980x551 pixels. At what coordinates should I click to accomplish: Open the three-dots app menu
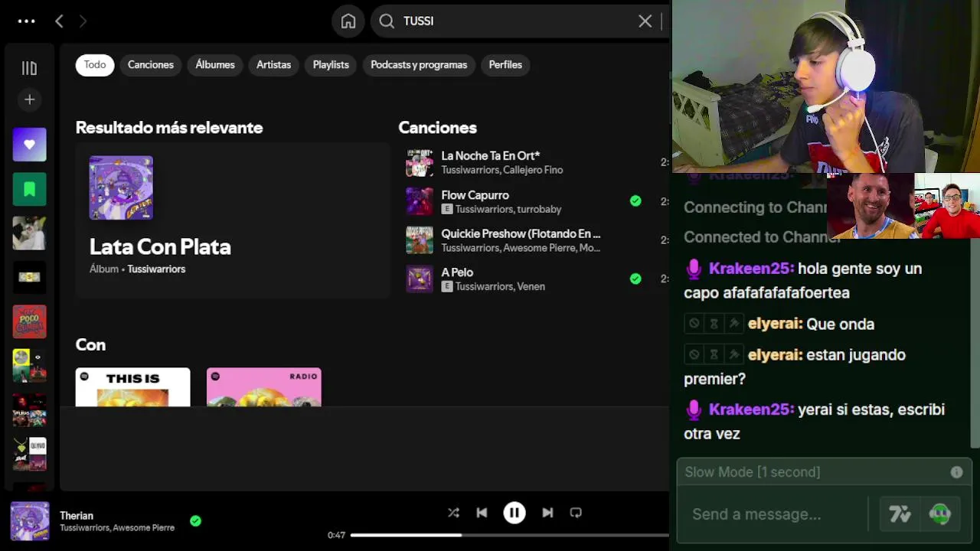point(27,21)
